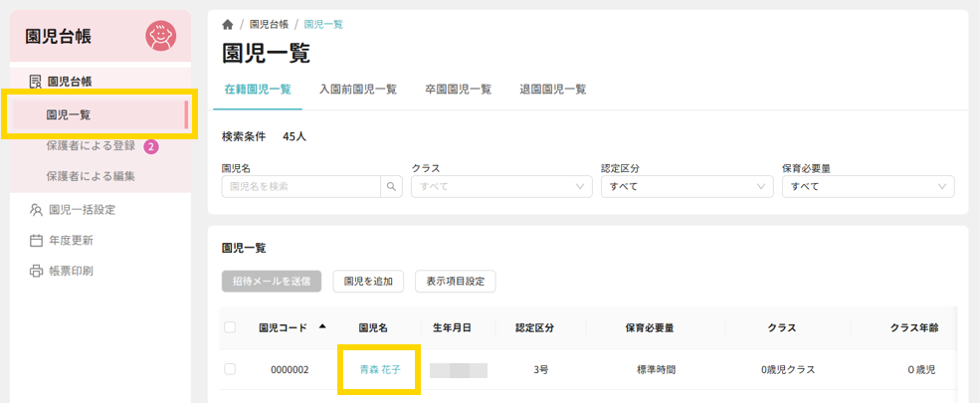Click the 園児台帳 ledger sidebar icon
The image size is (980, 403).
pyautogui.click(x=36, y=82)
